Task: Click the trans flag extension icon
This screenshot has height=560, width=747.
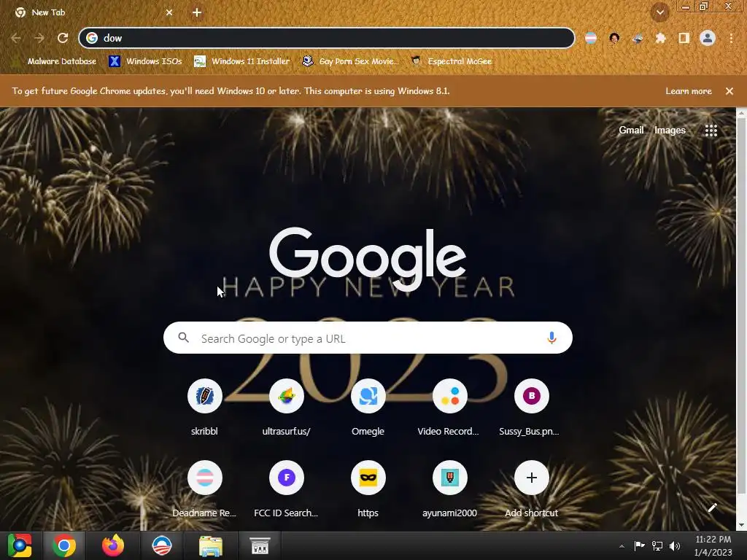Action: pyautogui.click(x=591, y=38)
